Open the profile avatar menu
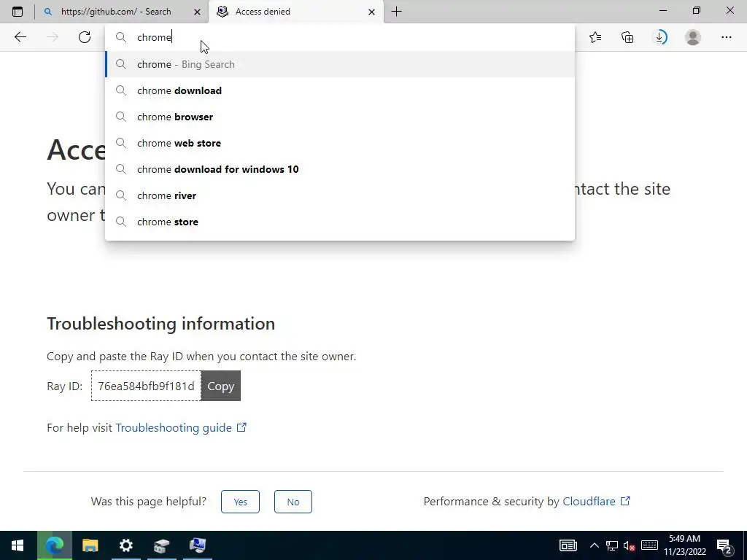 [x=693, y=37]
